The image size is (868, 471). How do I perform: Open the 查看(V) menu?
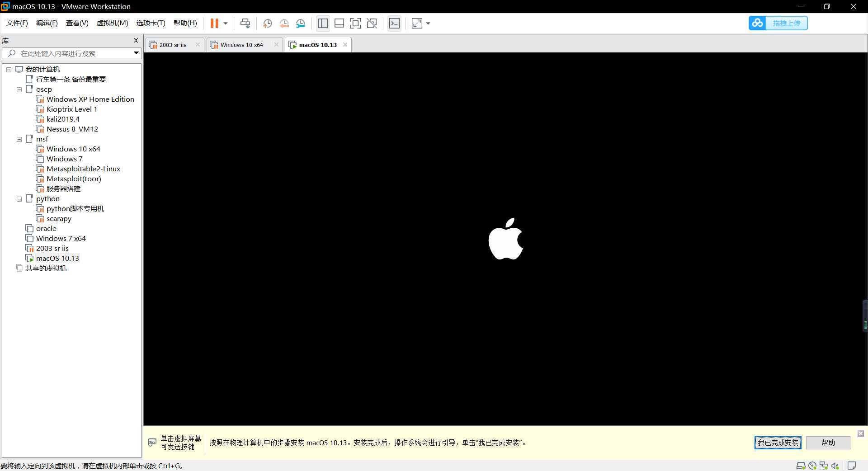77,23
